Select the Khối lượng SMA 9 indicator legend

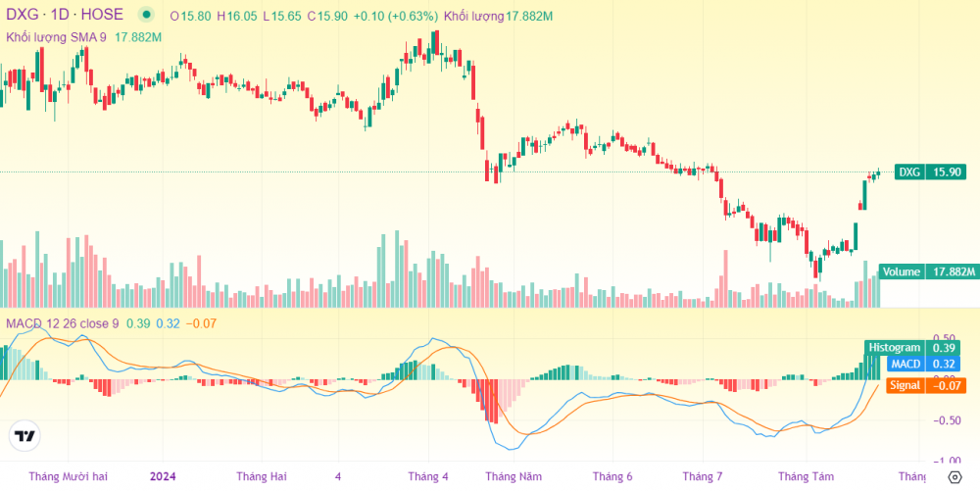click(56, 37)
